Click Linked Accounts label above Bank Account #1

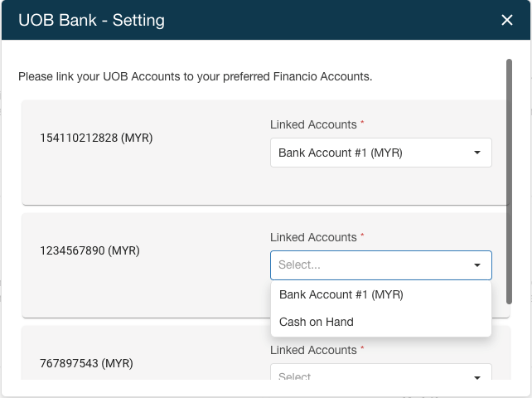(x=313, y=124)
